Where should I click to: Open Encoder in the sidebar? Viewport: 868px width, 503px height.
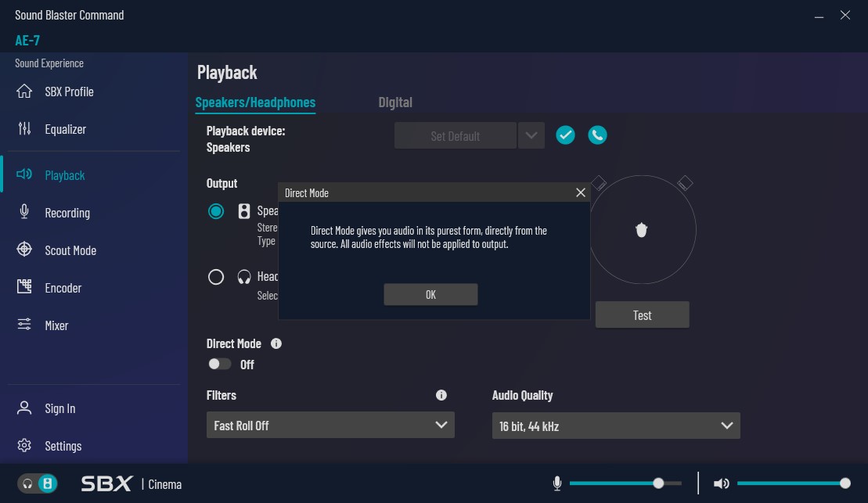click(x=63, y=288)
